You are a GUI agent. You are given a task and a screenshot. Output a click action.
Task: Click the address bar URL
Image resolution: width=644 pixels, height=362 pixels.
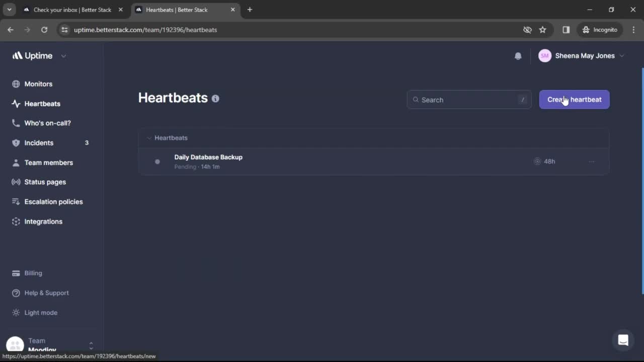tap(145, 30)
